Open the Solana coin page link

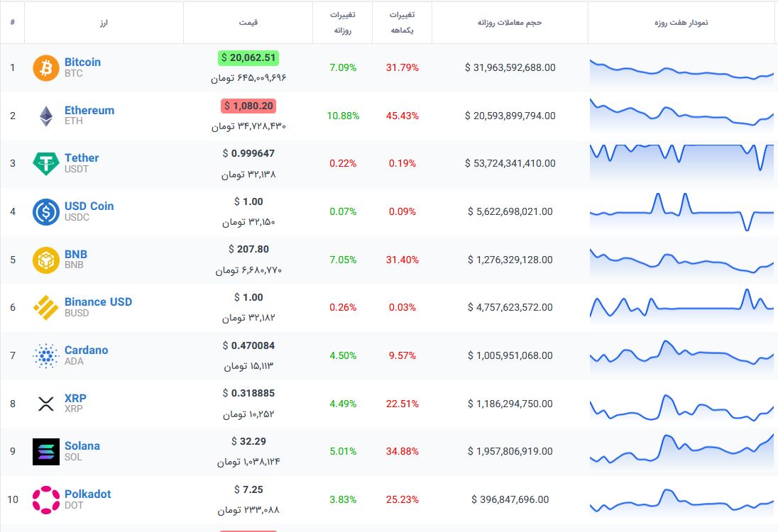(82, 445)
